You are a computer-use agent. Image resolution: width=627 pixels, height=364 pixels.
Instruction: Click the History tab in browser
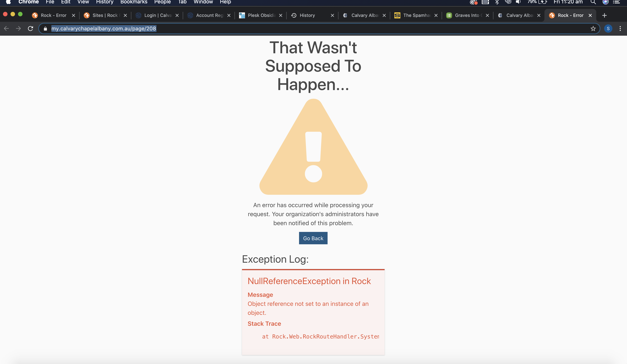tap(308, 15)
